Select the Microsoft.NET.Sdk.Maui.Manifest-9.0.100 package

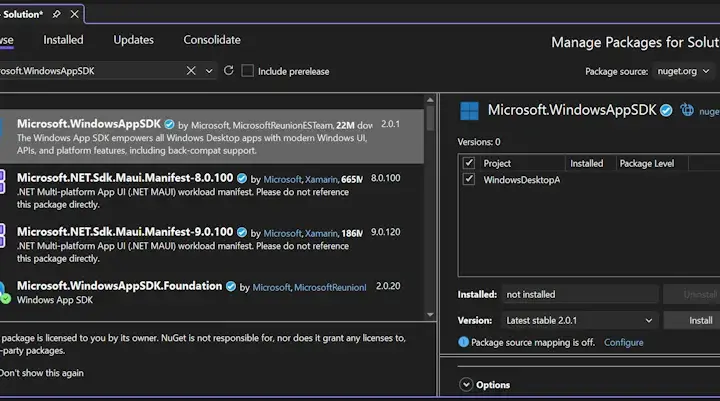coord(212,245)
